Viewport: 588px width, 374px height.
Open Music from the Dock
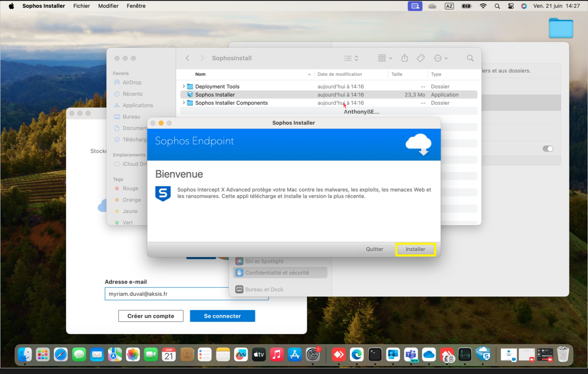277,354
